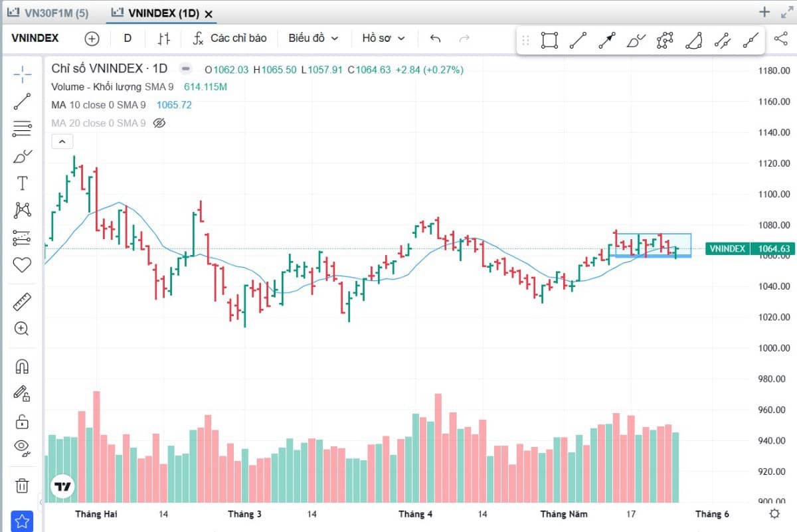Select arc shape tool in floating toolbar

pyautogui.click(x=693, y=41)
